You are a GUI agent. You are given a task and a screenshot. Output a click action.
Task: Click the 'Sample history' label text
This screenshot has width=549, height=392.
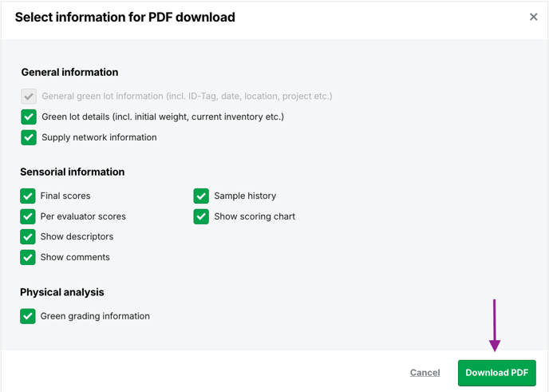pyautogui.click(x=245, y=196)
